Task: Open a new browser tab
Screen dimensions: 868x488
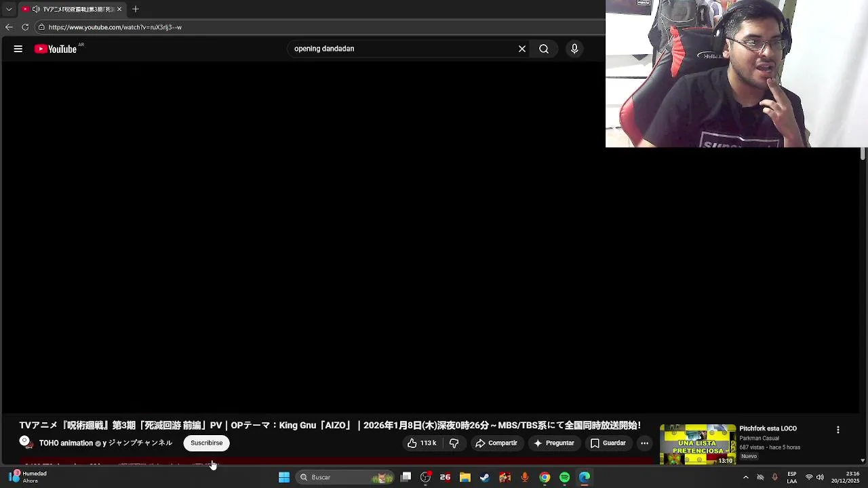Action: pos(136,9)
